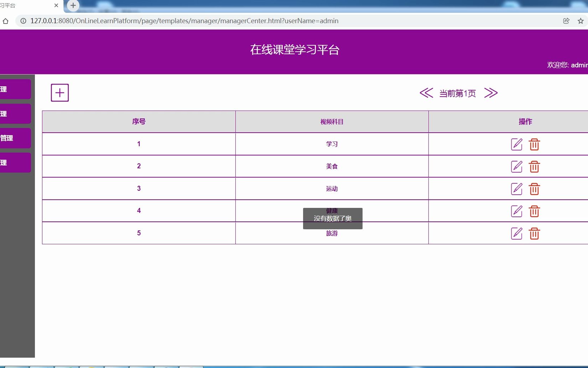The width and height of the screenshot is (588, 368).
Task: Edit the 旅游 subject entry
Action: (516, 234)
